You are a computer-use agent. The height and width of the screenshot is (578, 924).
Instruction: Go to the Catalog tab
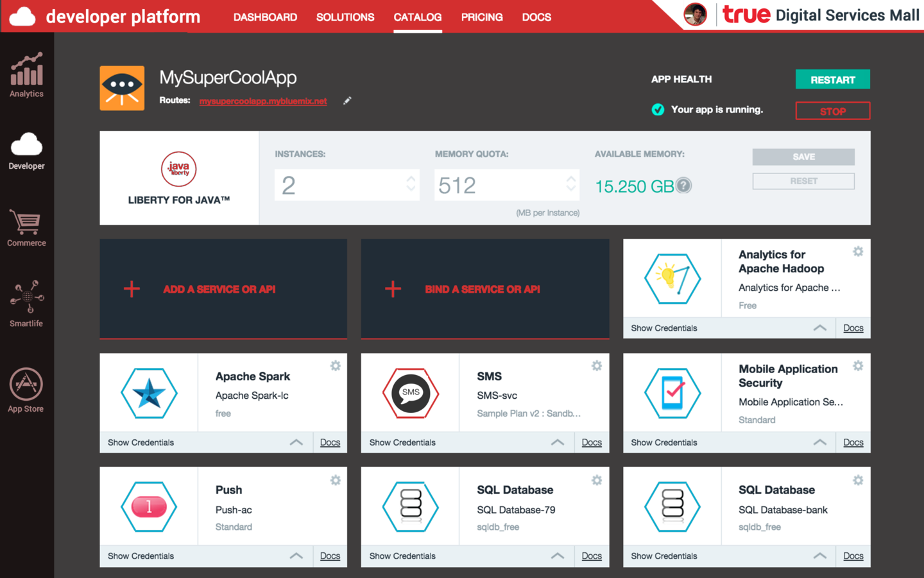(x=418, y=17)
